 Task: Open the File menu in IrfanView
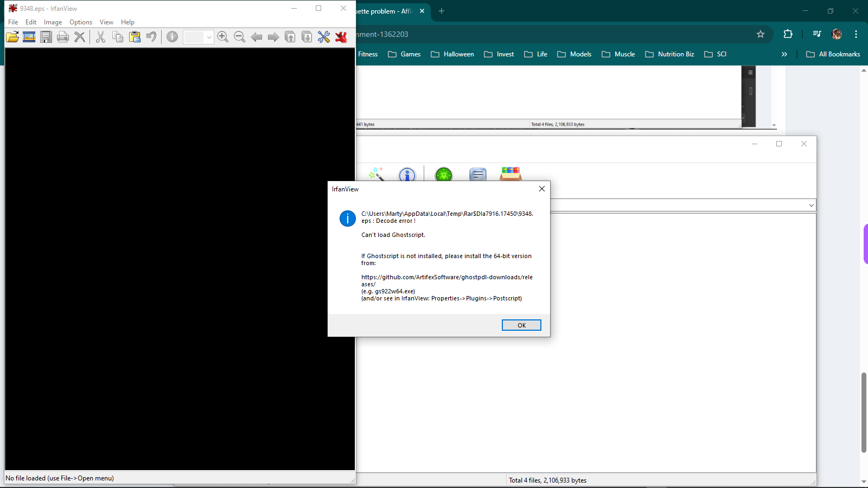(13, 22)
